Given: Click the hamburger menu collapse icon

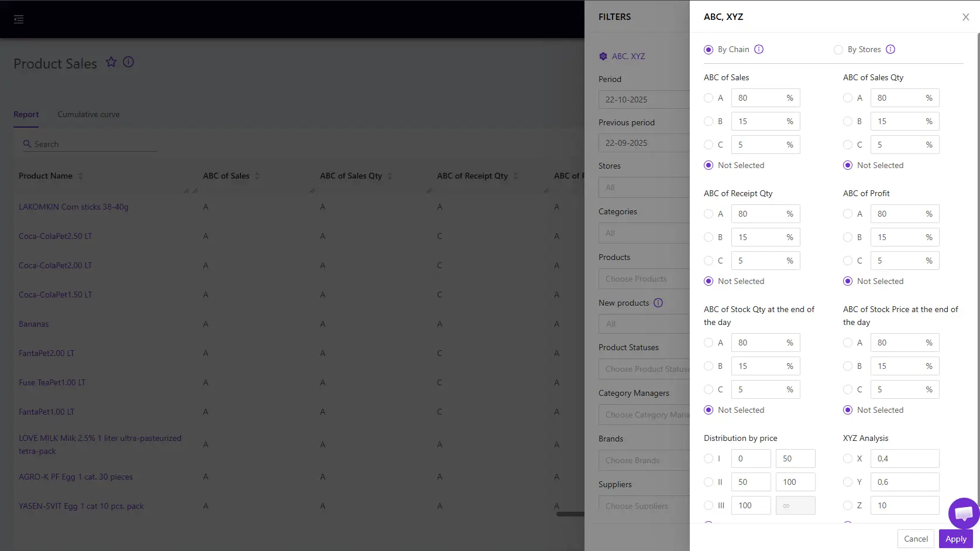Looking at the screenshot, I should [19, 19].
